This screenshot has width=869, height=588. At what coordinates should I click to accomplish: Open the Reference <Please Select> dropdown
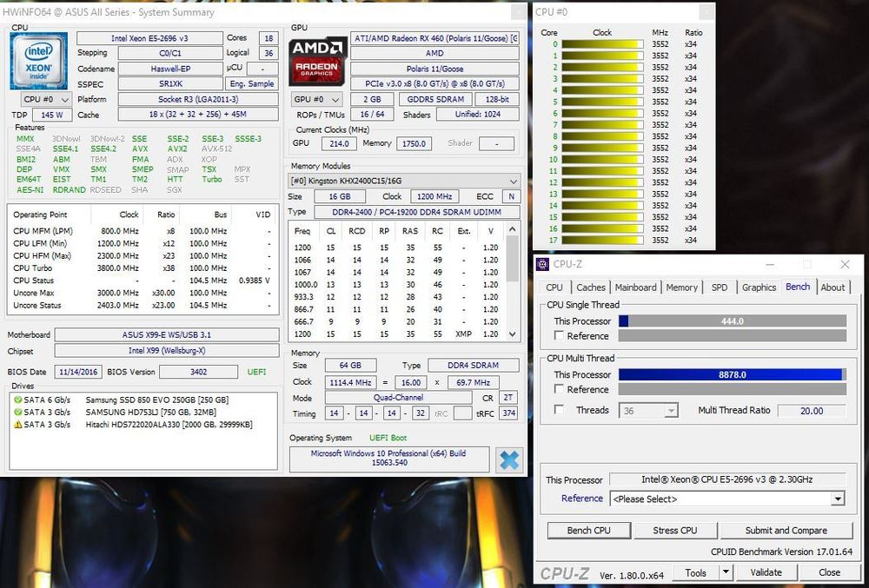click(x=727, y=499)
